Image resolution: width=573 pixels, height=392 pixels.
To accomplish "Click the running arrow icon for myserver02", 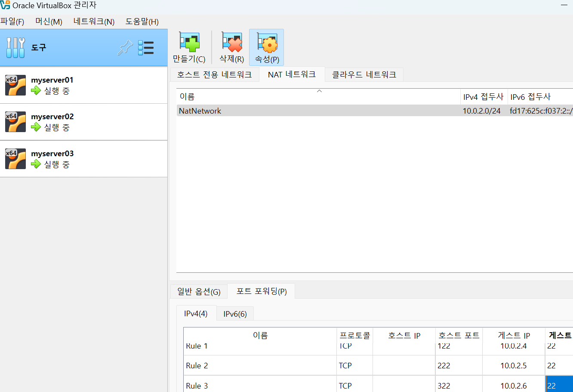I will tap(36, 127).
